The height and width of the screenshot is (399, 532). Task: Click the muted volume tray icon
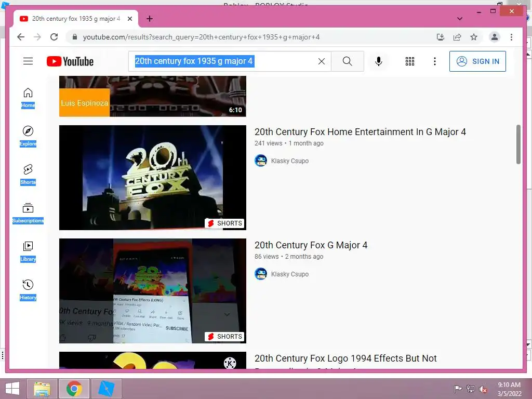[x=483, y=389]
